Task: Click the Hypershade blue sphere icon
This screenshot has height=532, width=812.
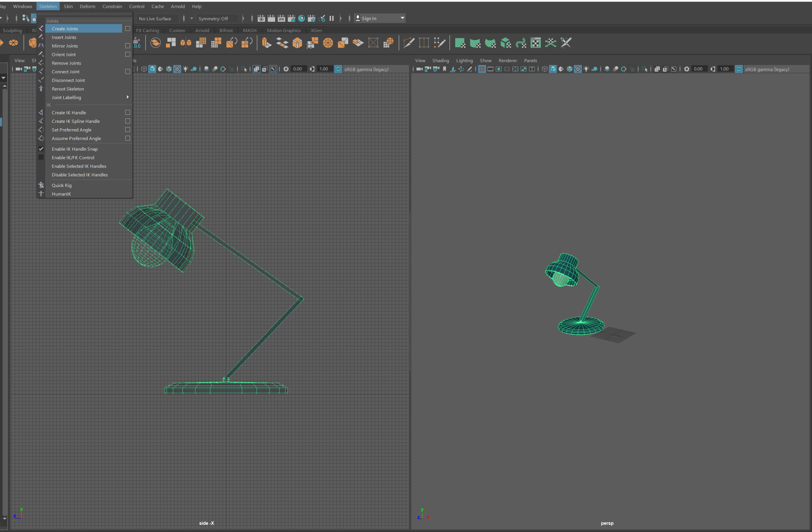Action: [x=301, y=18]
